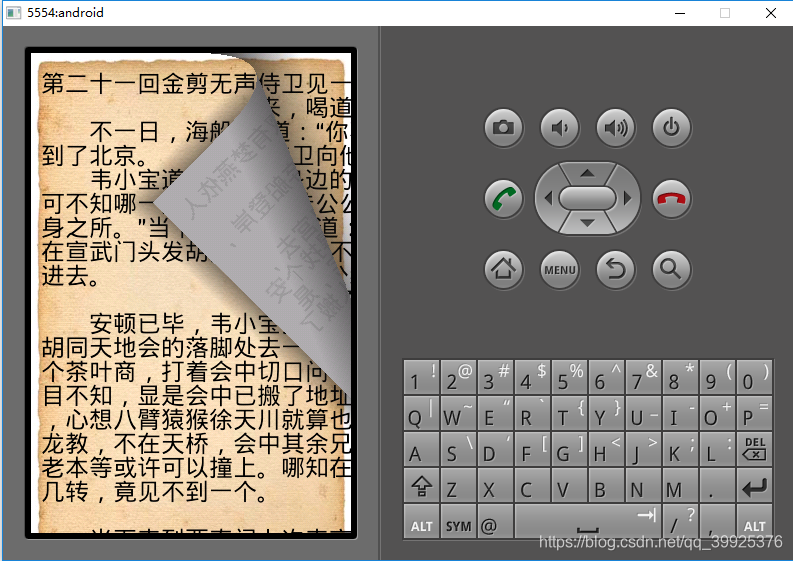
Task: Click the emulator camera button
Action: (x=503, y=127)
